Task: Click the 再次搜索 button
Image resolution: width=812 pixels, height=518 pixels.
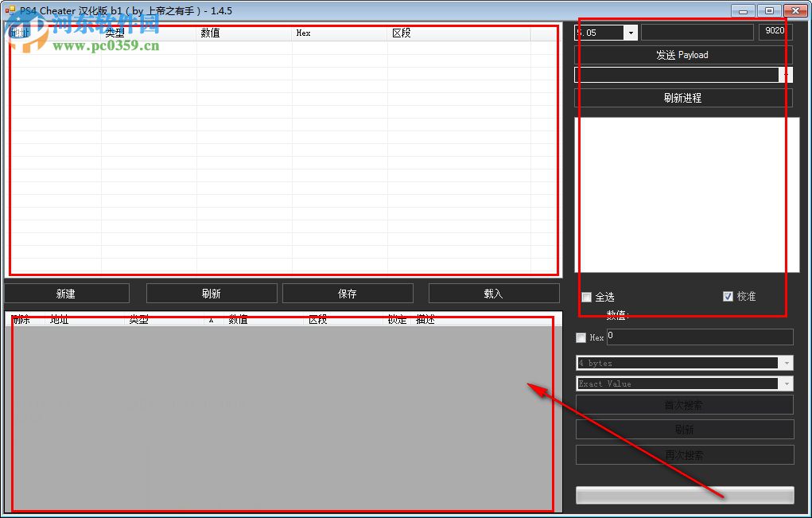Action: pyautogui.click(x=685, y=455)
